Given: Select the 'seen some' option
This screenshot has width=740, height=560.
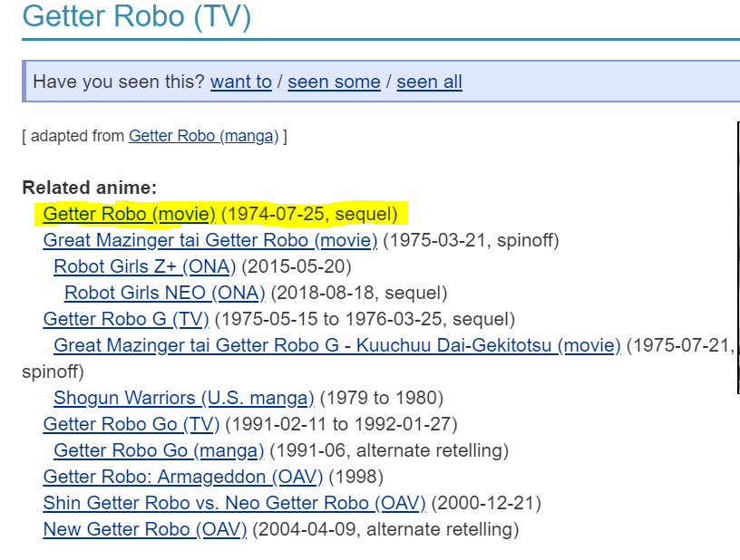Looking at the screenshot, I should point(334,82).
